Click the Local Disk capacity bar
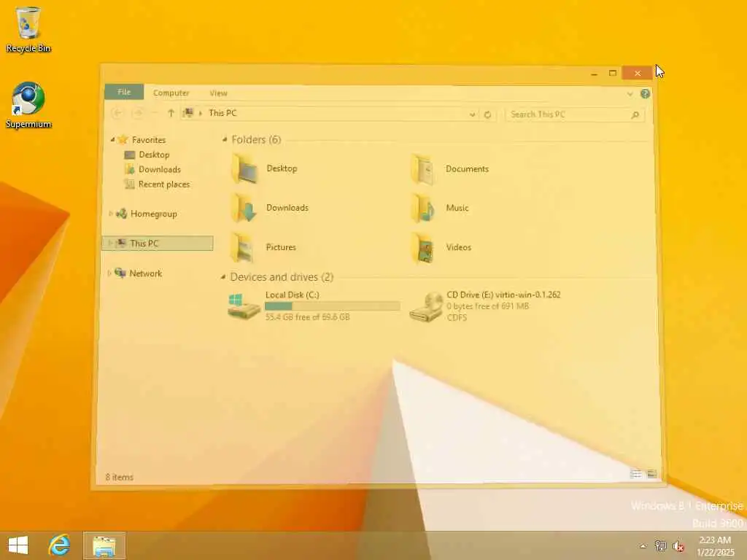The width and height of the screenshot is (747, 560). [x=333, y=306]
